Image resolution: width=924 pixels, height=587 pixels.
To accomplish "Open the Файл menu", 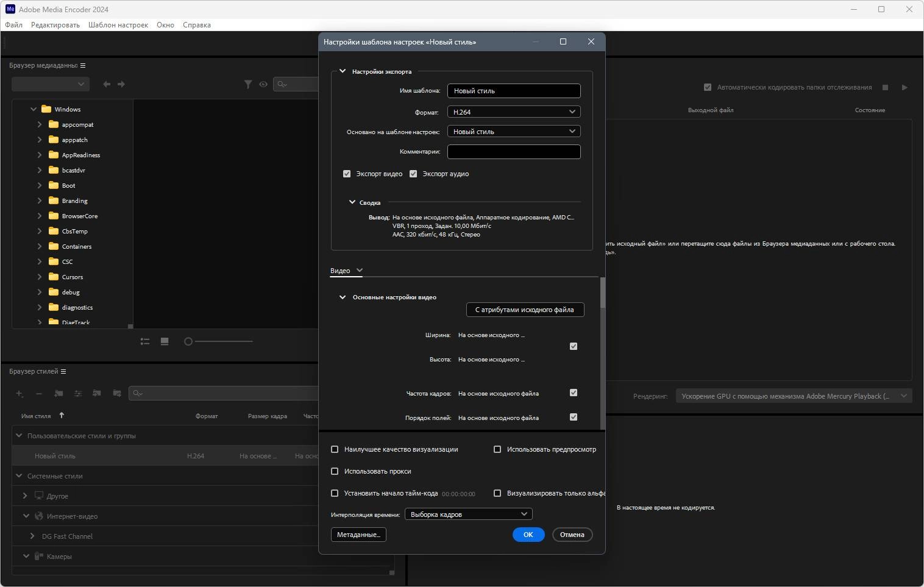I will click(13, 25).
